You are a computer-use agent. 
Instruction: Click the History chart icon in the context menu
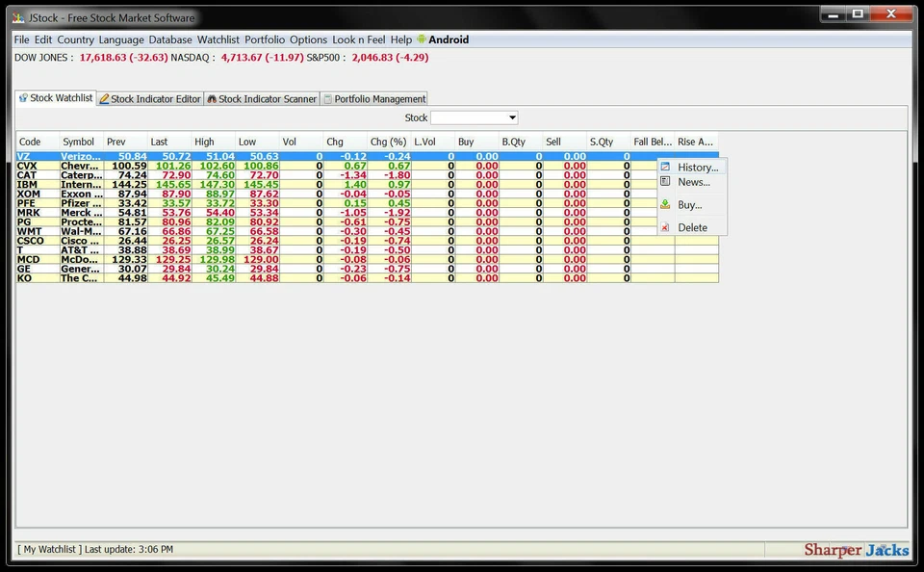(x=663, y=166)
